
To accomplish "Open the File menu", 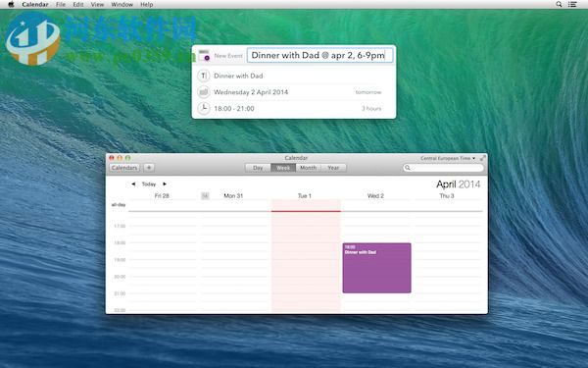I will coord(61,5).
